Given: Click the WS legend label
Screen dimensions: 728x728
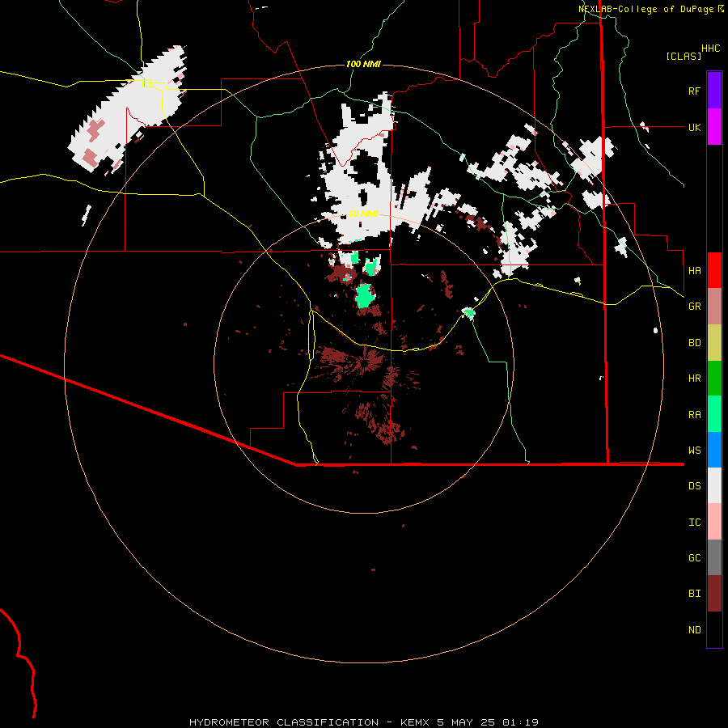Looking at the screenshot, I should coord(694,451).
